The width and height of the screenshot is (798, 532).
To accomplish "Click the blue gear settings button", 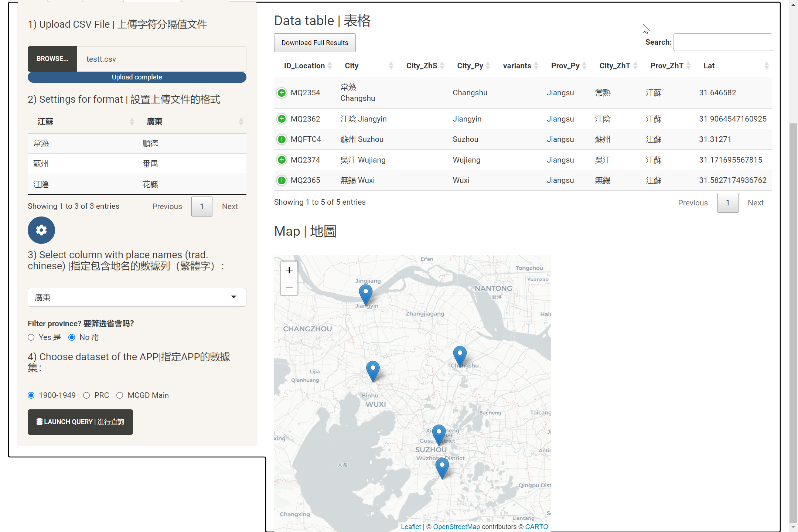I will tap(41, 230).
